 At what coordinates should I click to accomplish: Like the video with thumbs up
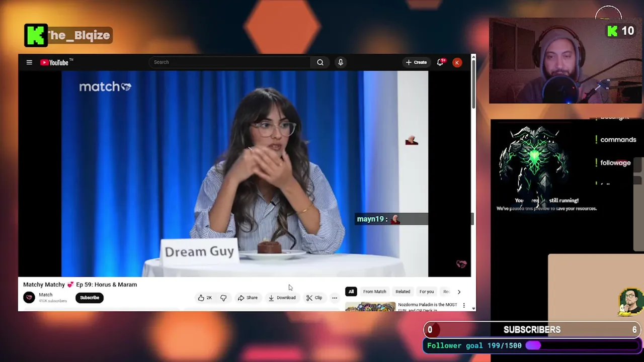[205, 298]
